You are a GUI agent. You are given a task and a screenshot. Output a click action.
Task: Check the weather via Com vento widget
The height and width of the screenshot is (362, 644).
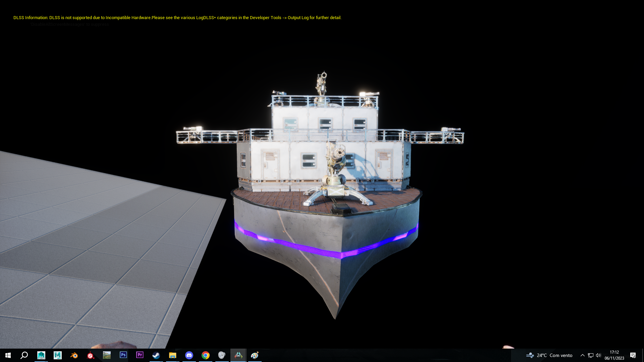click(550, 355)
